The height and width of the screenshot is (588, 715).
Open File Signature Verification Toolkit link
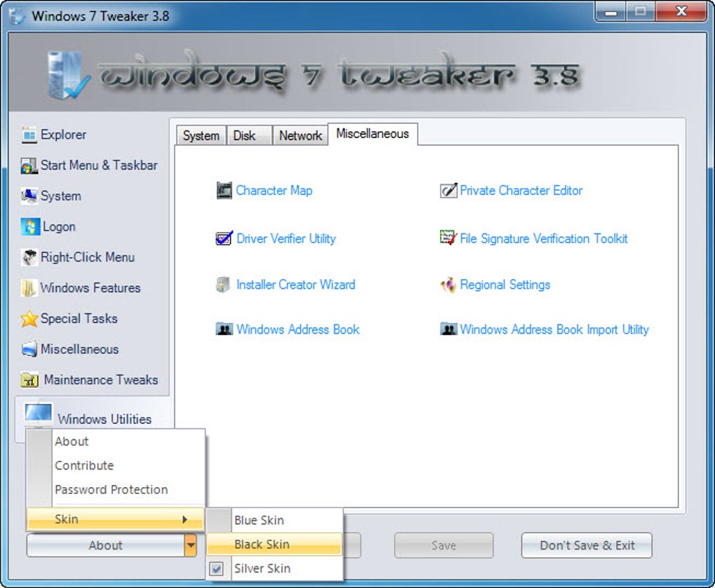coord(543,238)
